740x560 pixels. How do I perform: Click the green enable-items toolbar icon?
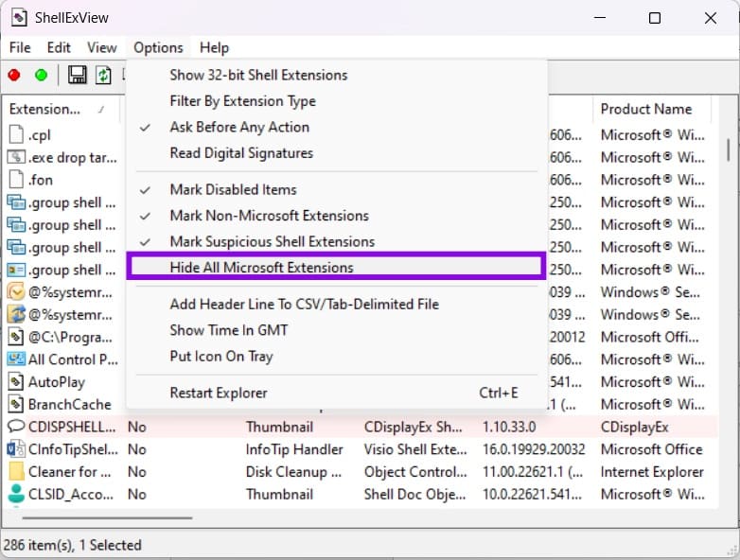pos(41,75)
